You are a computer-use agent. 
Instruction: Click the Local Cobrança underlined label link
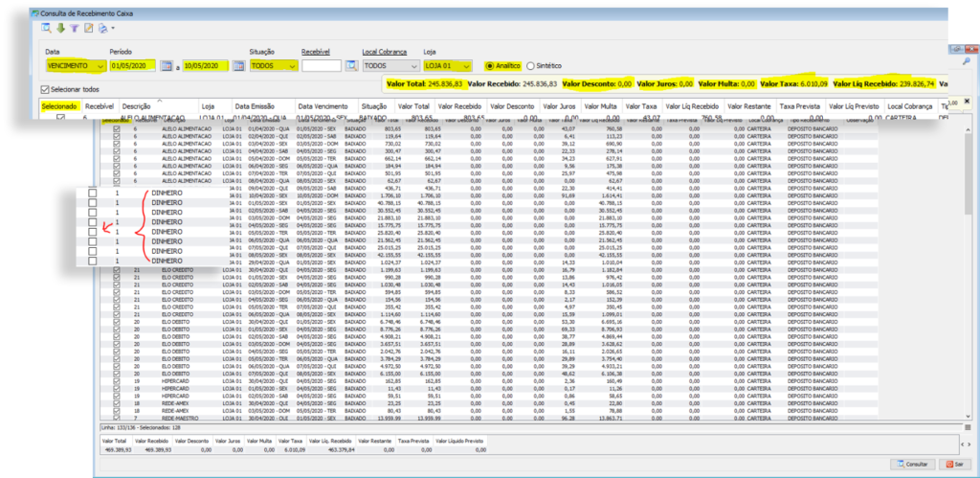385,52
